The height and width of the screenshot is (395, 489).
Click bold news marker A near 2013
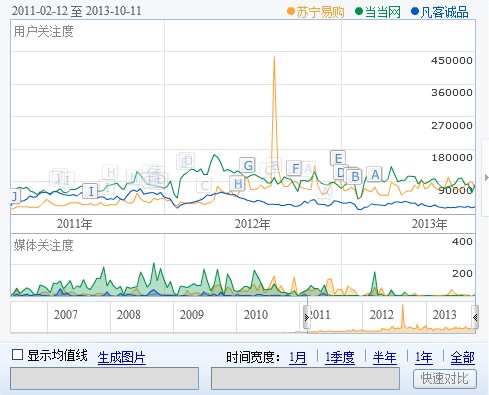pos(375,174)
